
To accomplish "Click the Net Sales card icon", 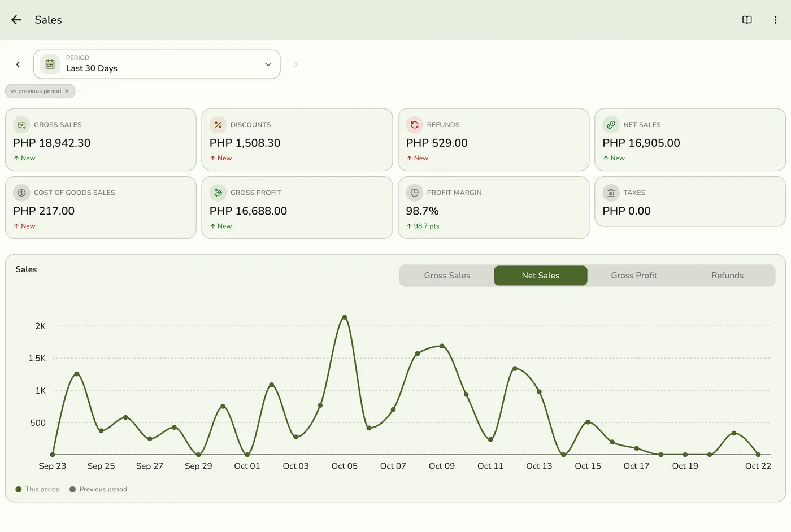I will pos(611,125).
